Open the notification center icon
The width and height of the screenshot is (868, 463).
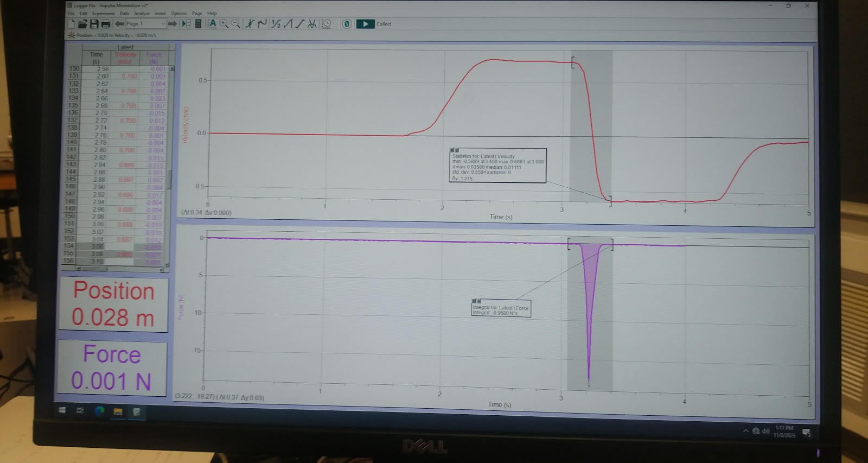pyautogui.click(x=806, y=433)
